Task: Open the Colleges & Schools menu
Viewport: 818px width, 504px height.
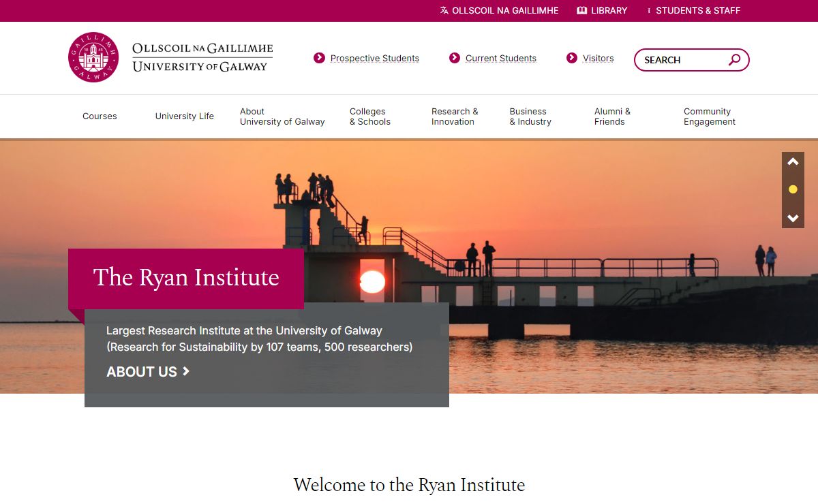Action: pos(370,116)
